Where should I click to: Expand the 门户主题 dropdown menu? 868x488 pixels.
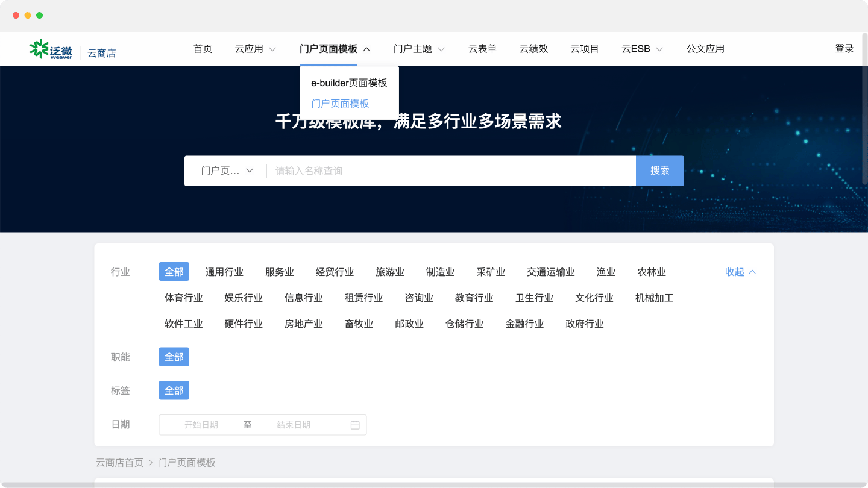(420, 49)
